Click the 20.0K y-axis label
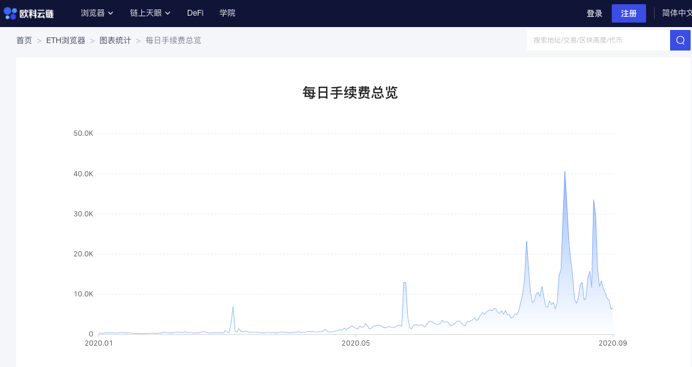Screen dimensions: 692x367 [83, 254]
